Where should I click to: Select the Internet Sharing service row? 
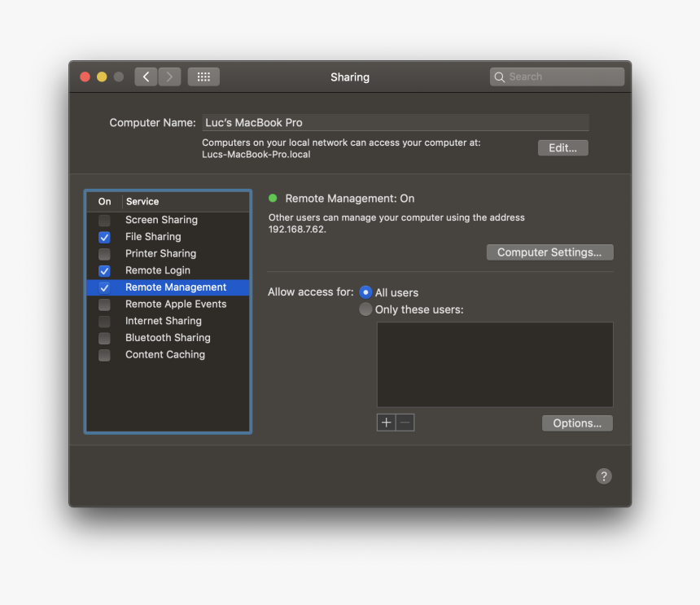coord(168,321)
